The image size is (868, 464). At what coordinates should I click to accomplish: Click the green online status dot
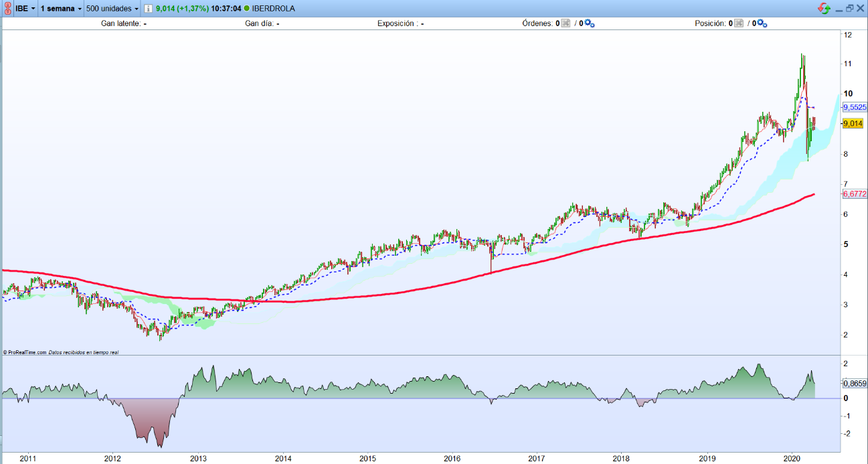247,9
